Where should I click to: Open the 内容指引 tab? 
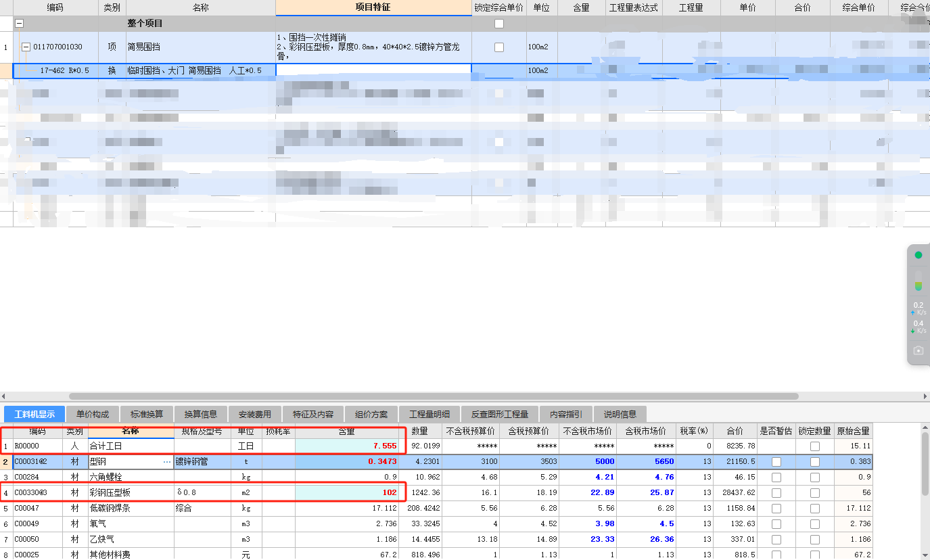click(566, 414)
